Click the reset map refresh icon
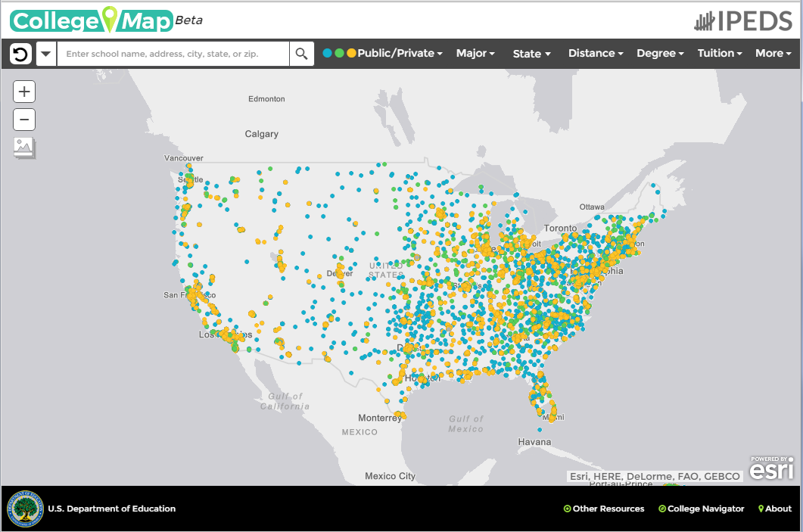Screen dimensions: 803x532 (21, 54)
